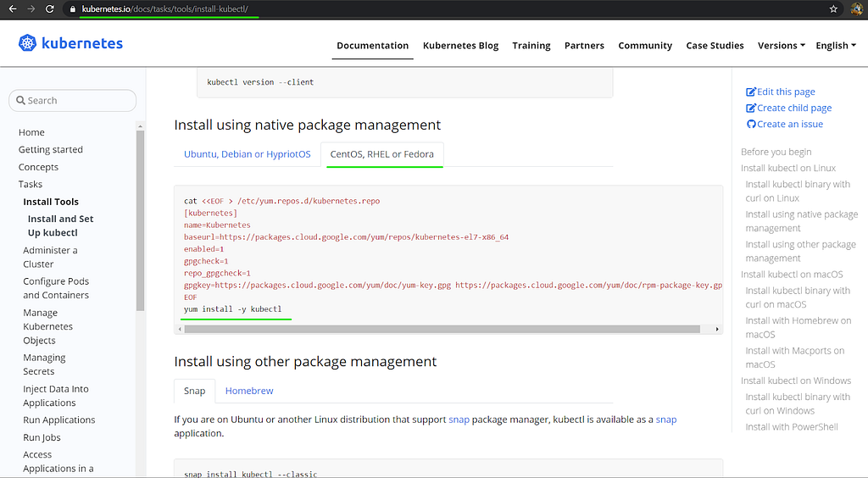Open the browser profile avatar
The image size is (868, 478).
(x=856, y=8)
